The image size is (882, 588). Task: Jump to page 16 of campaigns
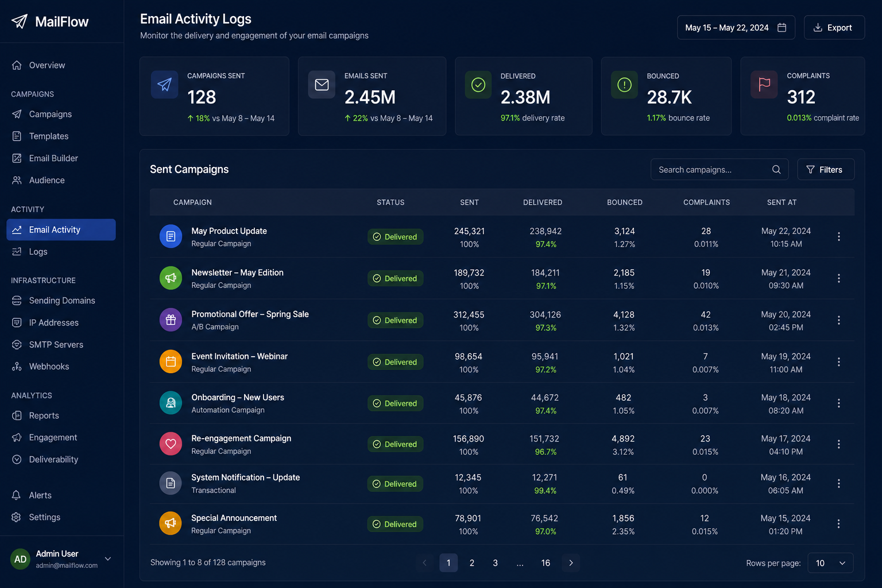click(x=546, y=563)
